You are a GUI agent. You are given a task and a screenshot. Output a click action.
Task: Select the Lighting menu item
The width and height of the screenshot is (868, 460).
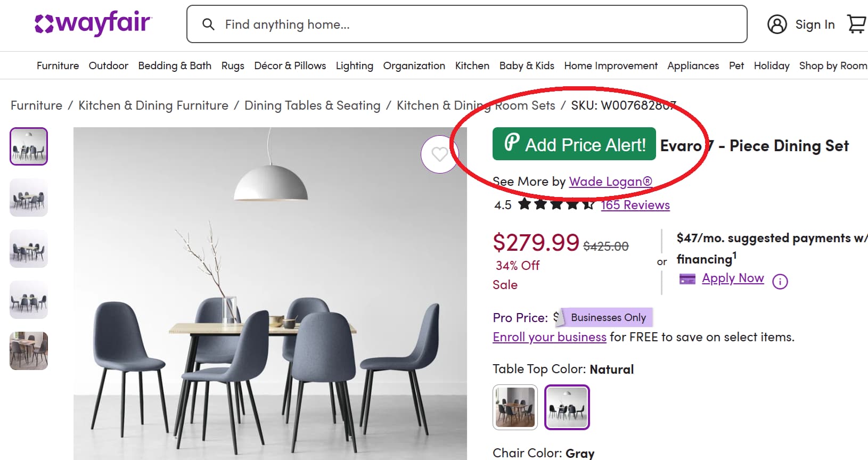point(354,65)
